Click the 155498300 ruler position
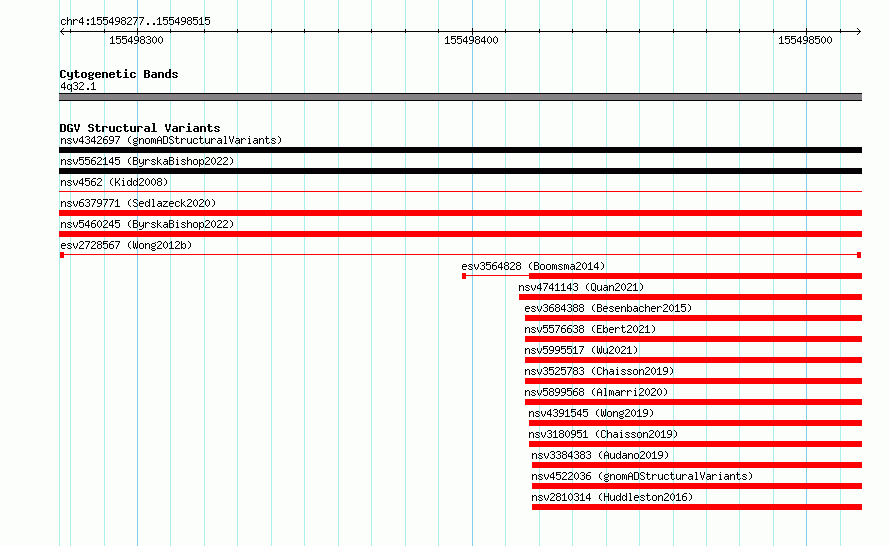 (136, 40)
